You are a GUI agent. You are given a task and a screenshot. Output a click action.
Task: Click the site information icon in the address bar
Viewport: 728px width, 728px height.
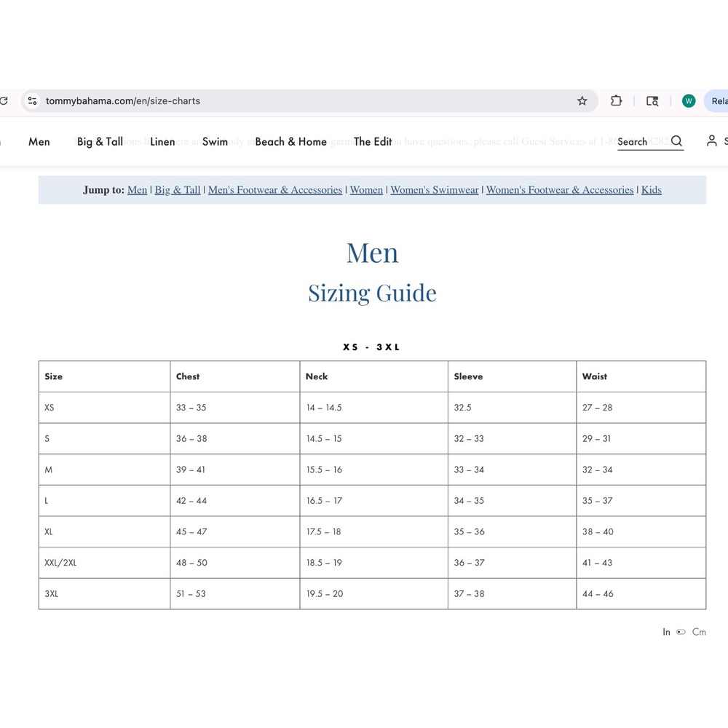click(32, 100)
